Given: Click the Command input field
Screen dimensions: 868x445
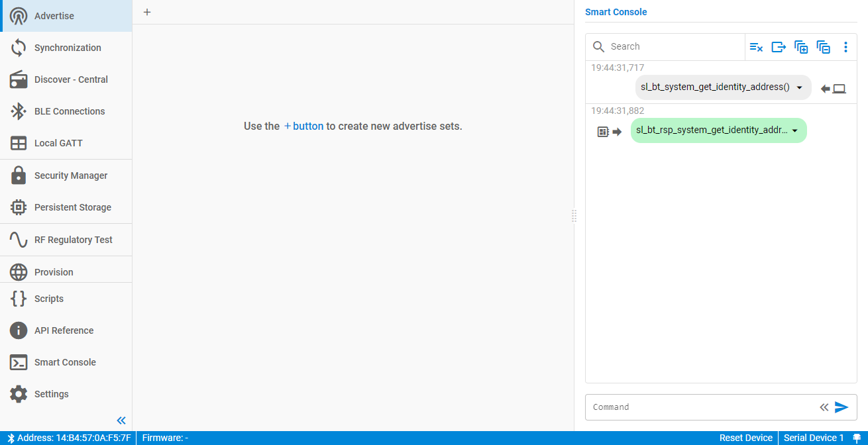Looking at the screenshot, I should (x=702, y=407).
